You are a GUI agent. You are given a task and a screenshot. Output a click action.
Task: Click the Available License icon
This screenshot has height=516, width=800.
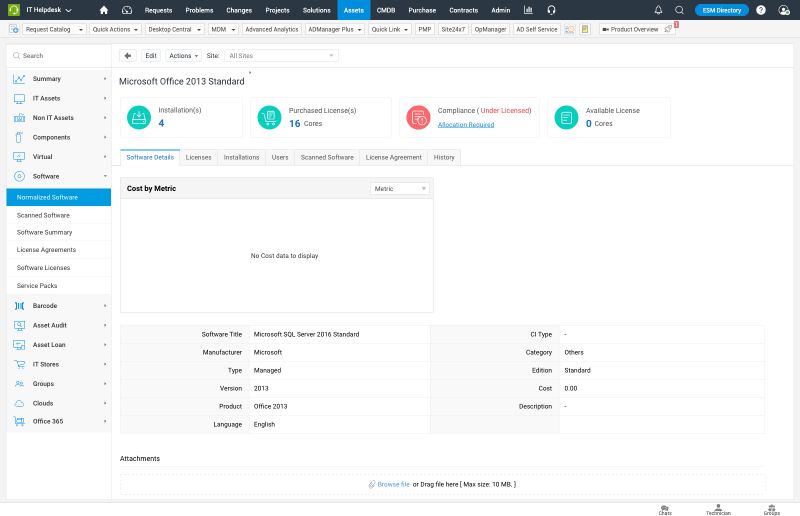(x=566, y=117)
